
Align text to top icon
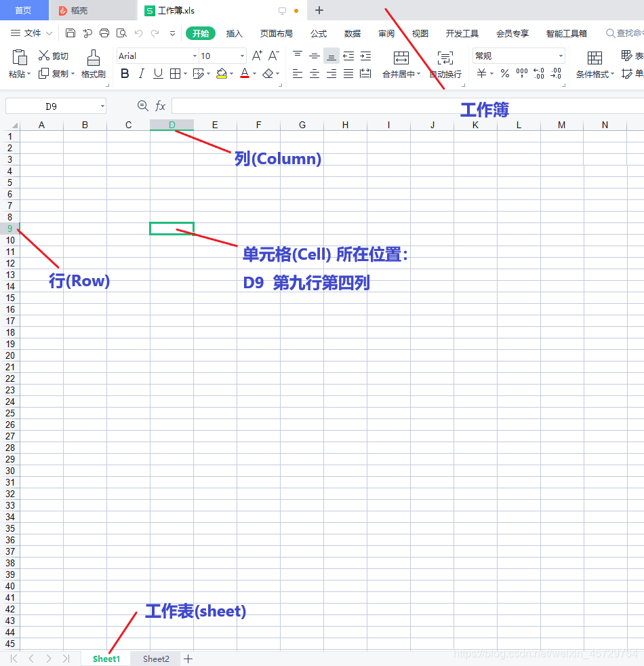click(x=298, y=56)
